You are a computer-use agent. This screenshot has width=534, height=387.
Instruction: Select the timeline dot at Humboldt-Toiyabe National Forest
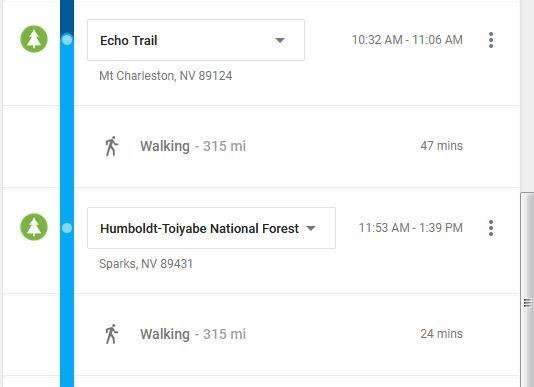(x=67, y=228)
